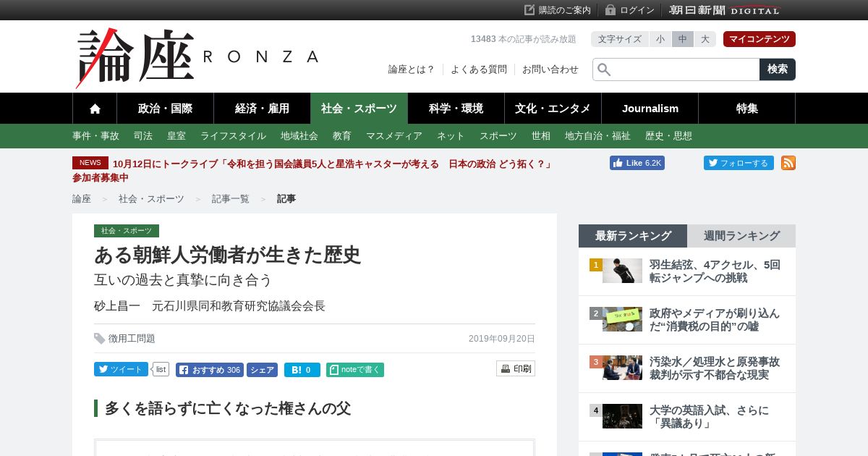
Task: Select 地域社会 subcategory
Action: (x=299, y=136)
